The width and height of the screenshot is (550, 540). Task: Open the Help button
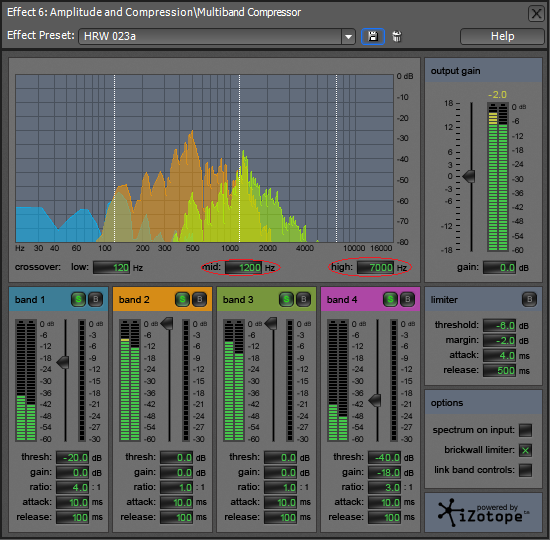502,36
